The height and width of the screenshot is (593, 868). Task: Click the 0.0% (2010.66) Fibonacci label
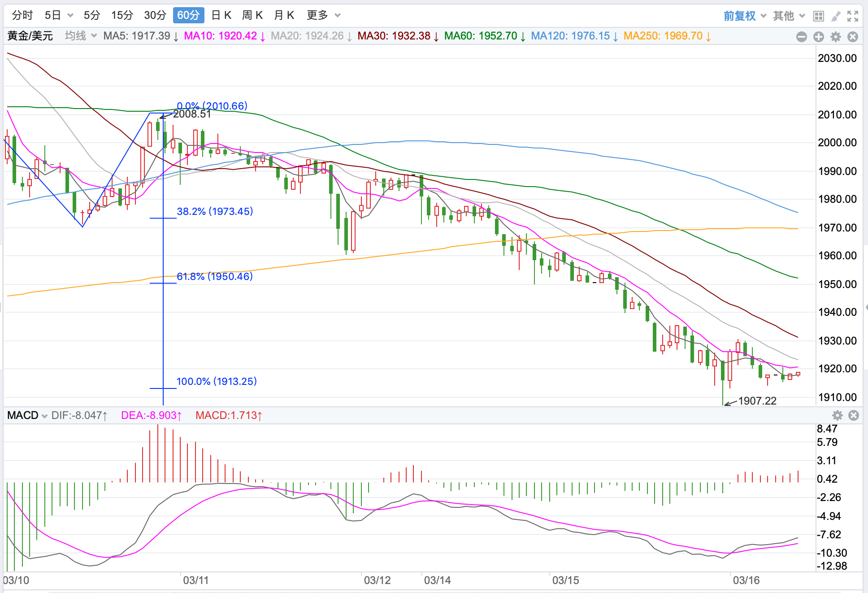(x=212, y=106)
